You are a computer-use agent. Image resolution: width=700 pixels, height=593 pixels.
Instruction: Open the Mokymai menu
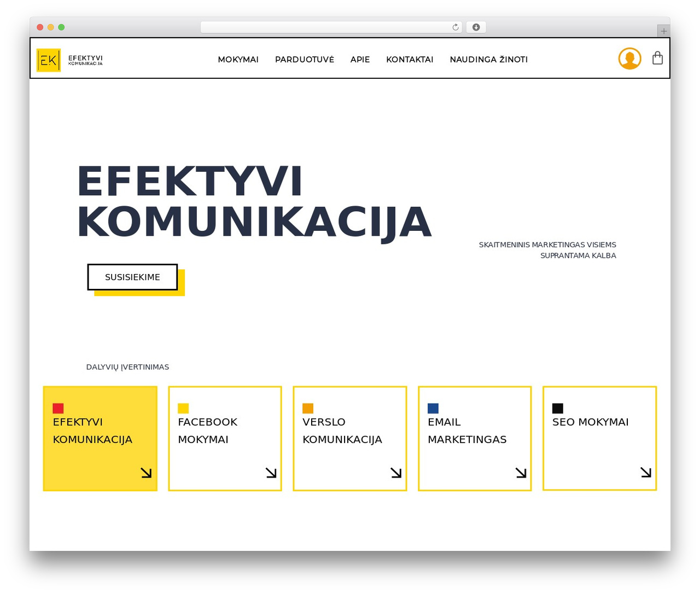click(238, 59)
